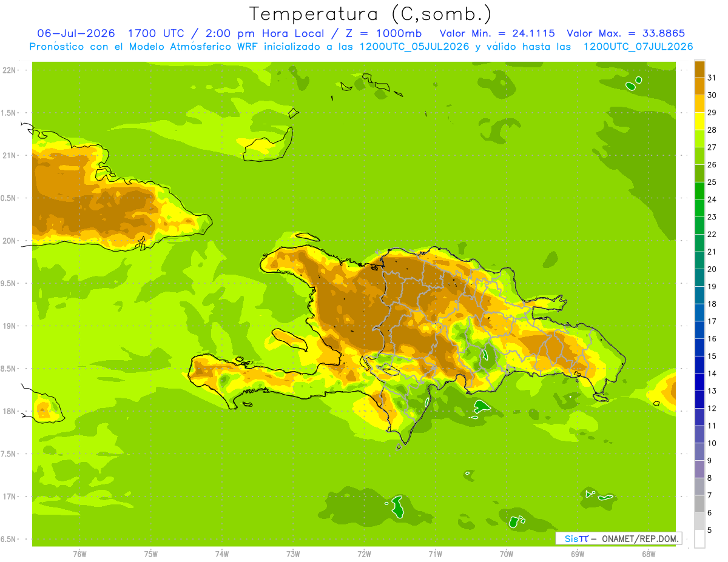Image resolution: width=728 pixels, height=562 pixels.
Task: Click legend value 15
Action: click(x=712, y=356)
